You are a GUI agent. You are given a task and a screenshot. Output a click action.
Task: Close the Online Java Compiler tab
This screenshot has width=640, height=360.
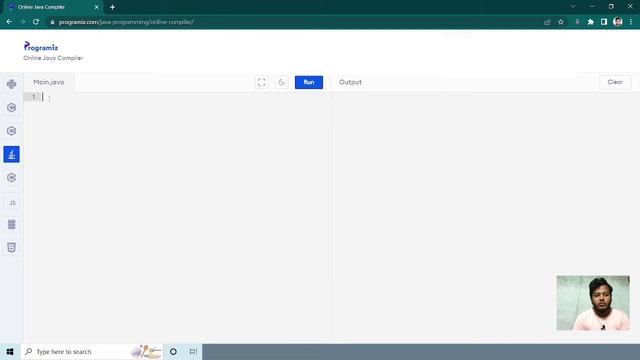pyautogui.click(x=97, y=7)
